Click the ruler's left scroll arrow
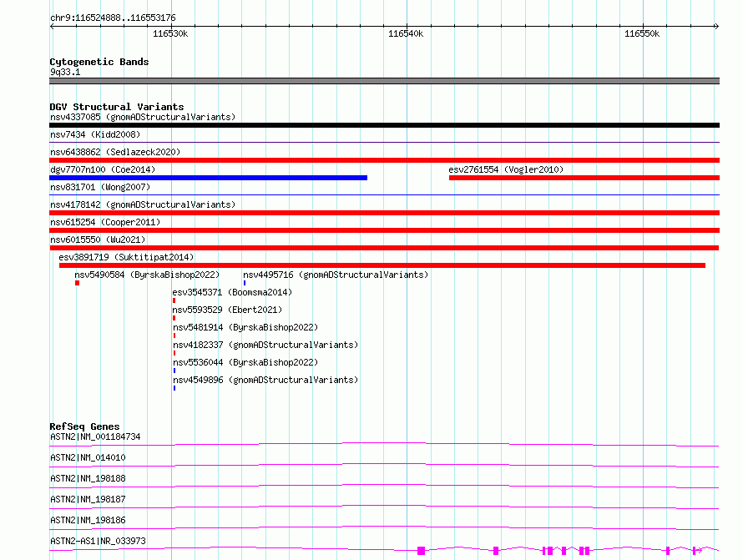The width and height of the screenshot is (743, 560). (x=52, y=26)
